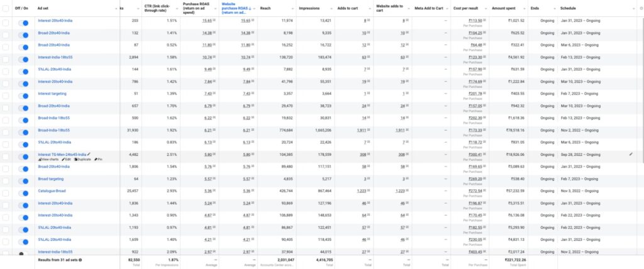Open the dropdown arrow on the Ends column

556,8
